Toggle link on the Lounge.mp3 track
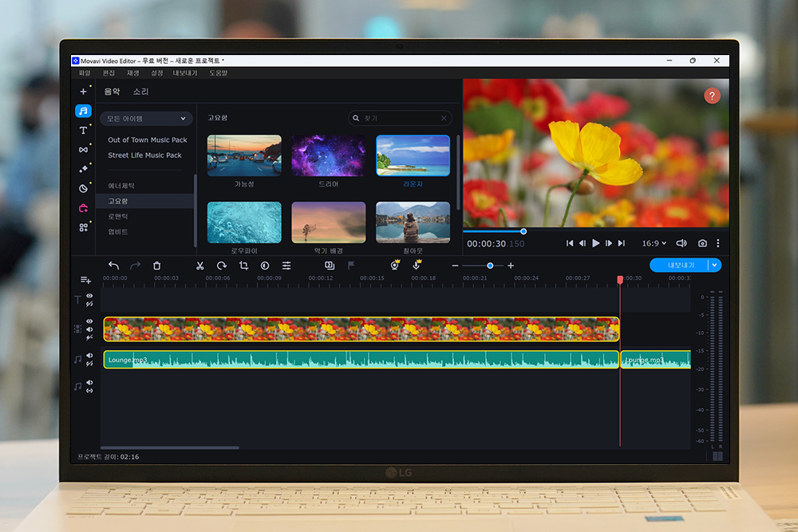 (x=89, y=364)
